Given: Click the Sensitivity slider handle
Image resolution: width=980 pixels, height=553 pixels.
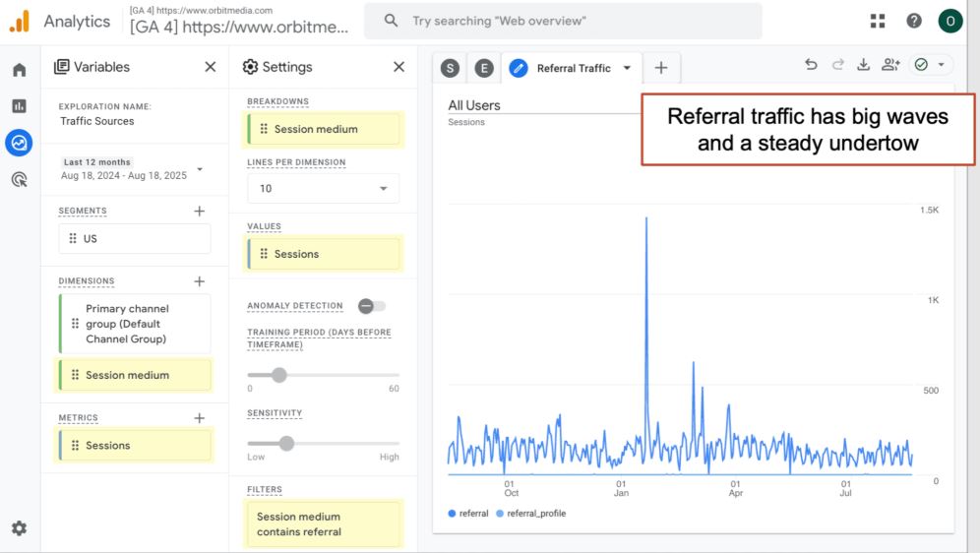Looking at the screenshot, I should (286, 444).
